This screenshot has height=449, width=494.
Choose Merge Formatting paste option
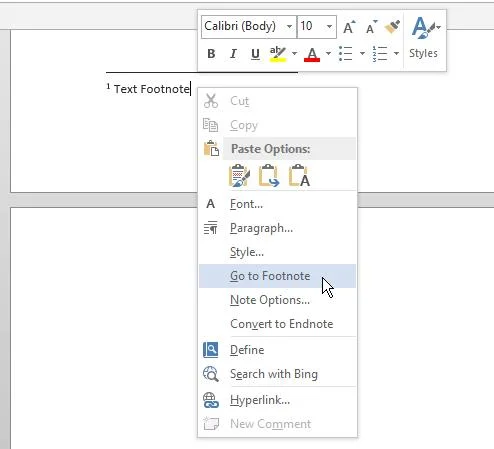tap(269, 175)
